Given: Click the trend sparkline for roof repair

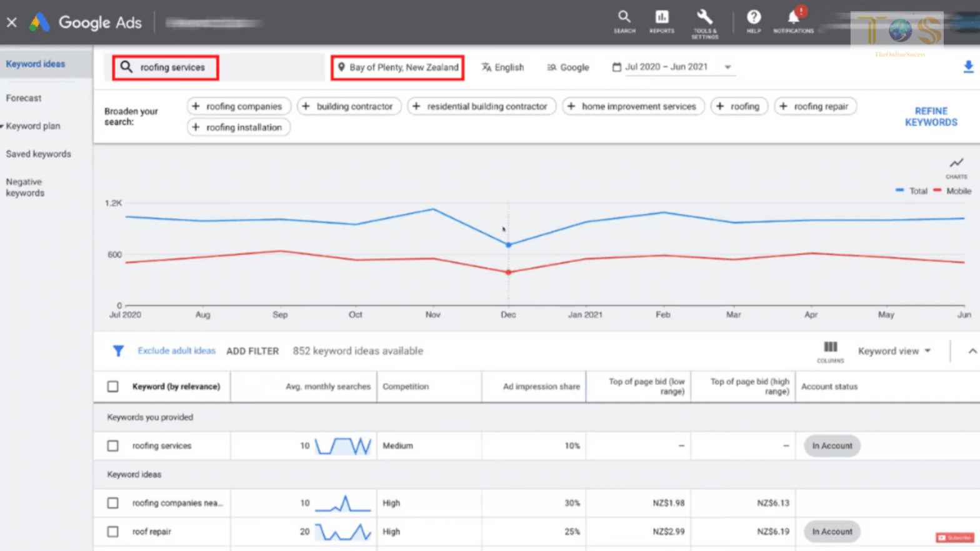Looking at the screenshot, I should tap(343, 532).
